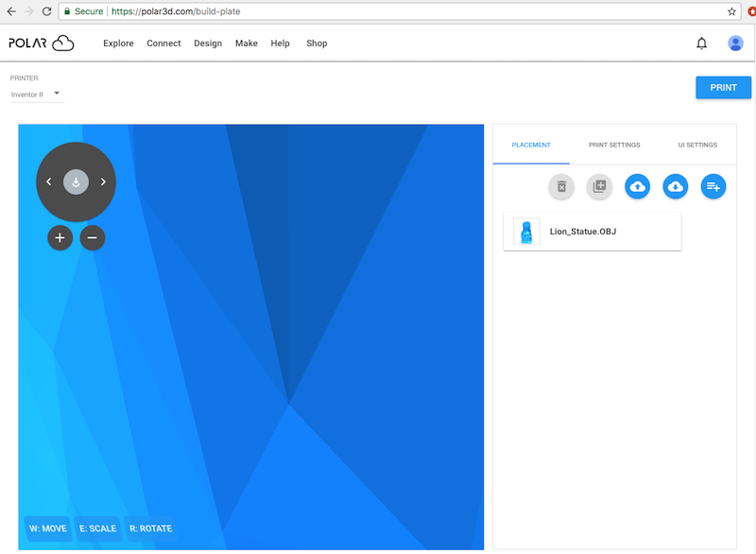Viewport: 756px width, 554px height.
Task: Delete the object with the trash icon
Action: (561, 186)
